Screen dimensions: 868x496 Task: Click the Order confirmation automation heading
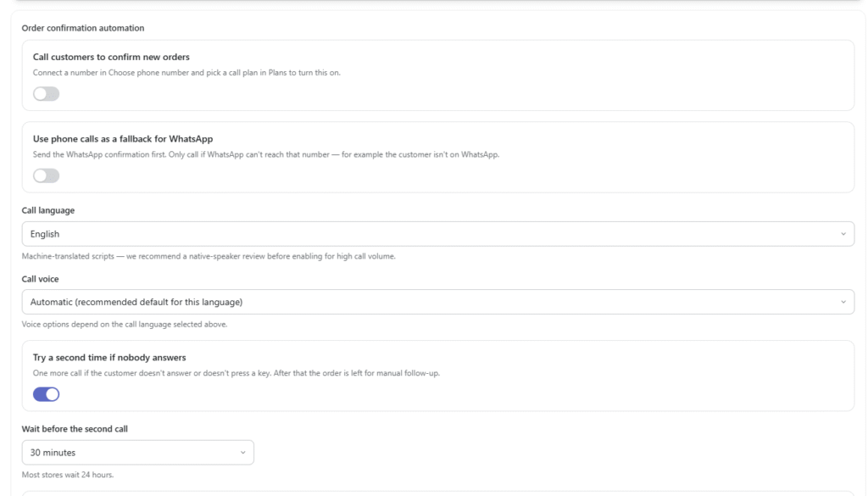tap(83, 28)
